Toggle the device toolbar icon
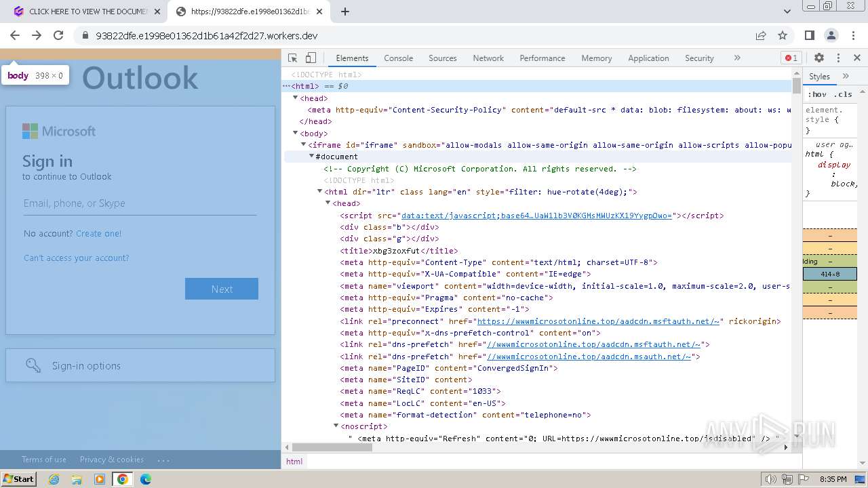 coord(311,58)
